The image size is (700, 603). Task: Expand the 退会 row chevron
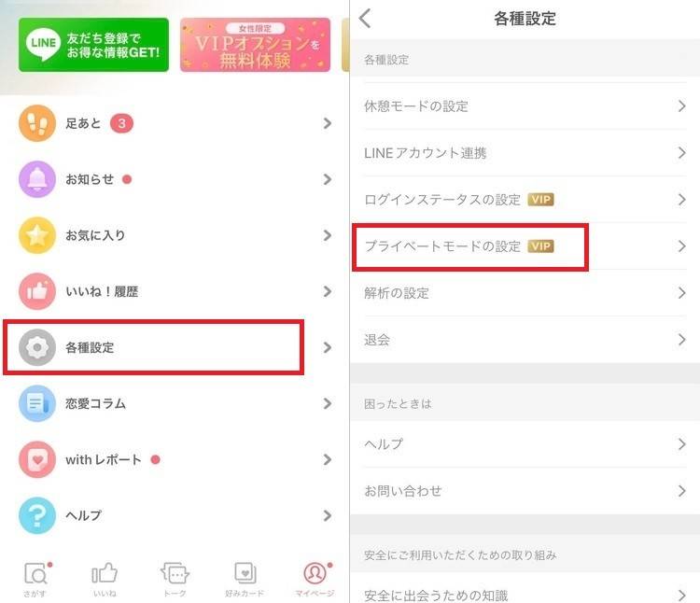click(x=681, y=340)
